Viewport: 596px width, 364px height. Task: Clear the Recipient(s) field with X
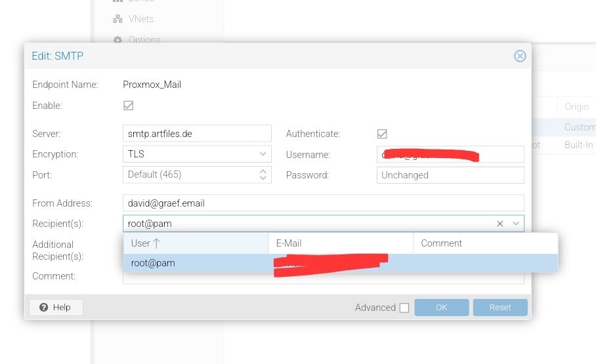(x=500, y=224)
